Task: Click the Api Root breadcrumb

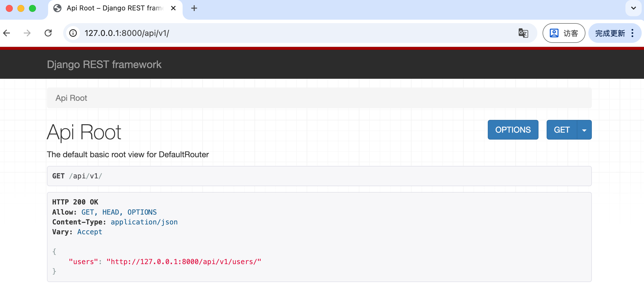Action: coord(71,98)
